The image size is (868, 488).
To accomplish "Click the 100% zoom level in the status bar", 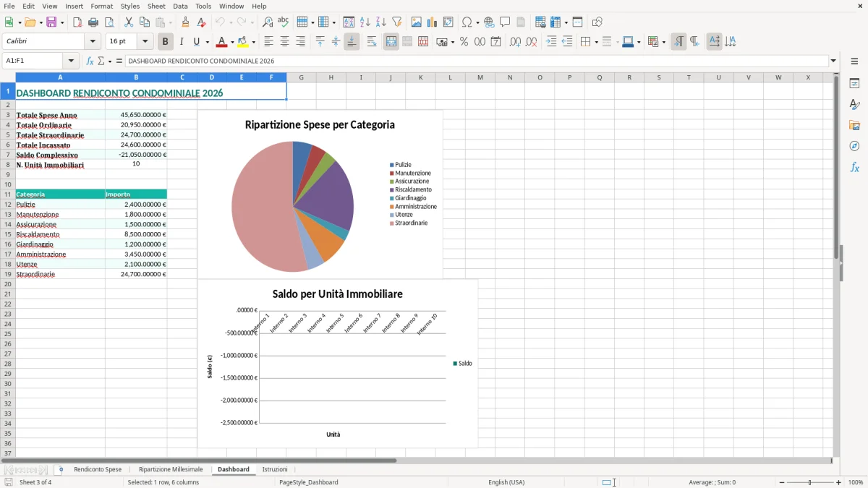I will tap(856, 482).
